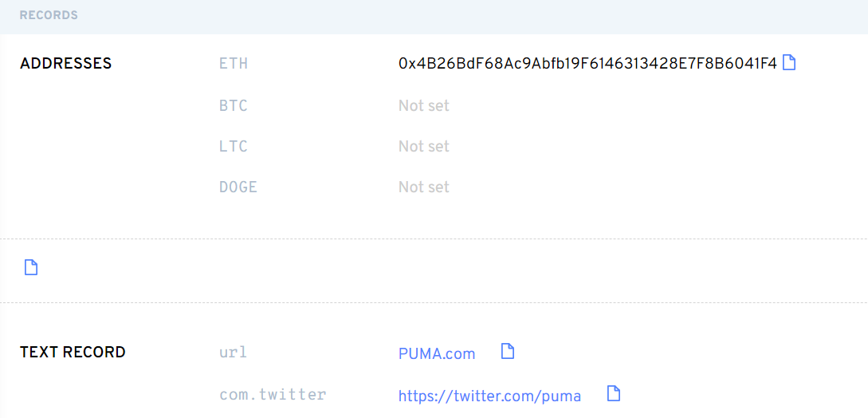Select the LTC record label

pyautogui.click(x=234, y=146)
